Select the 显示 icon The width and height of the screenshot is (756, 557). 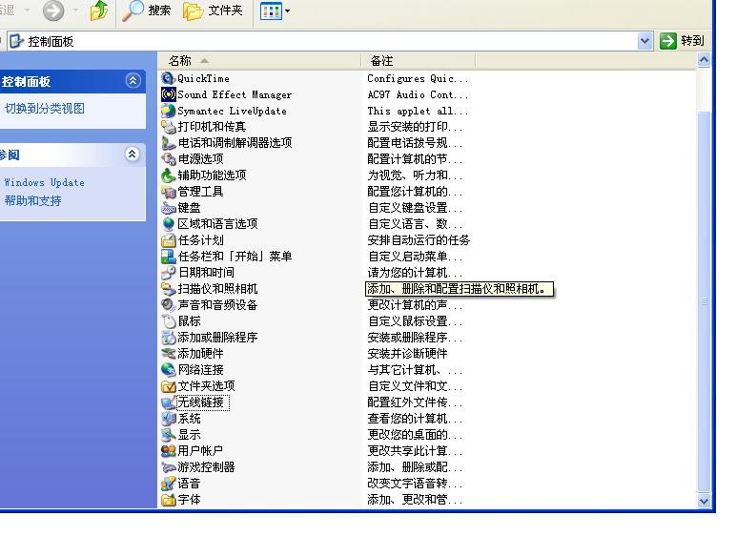[168, 435]
